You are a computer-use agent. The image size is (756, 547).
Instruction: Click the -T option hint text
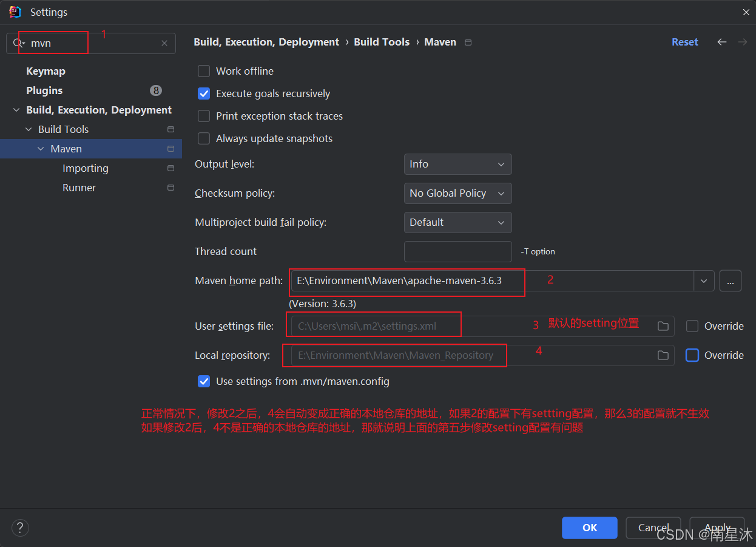pyautogui.click(x=538, y=251)
